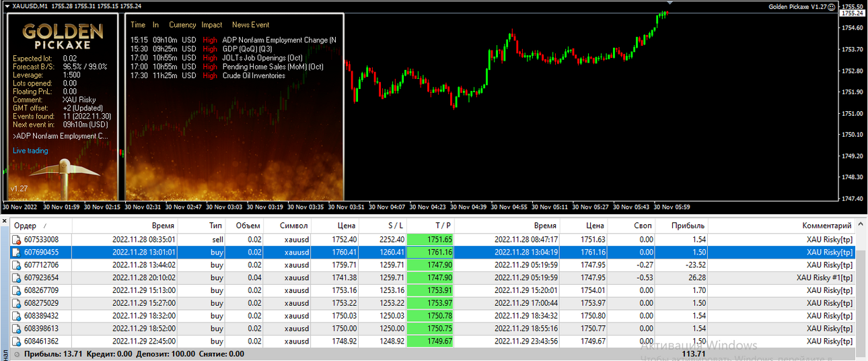Click ADP Nonfarm Employment Change news row

pyautogui.click(x=233, y=40)
